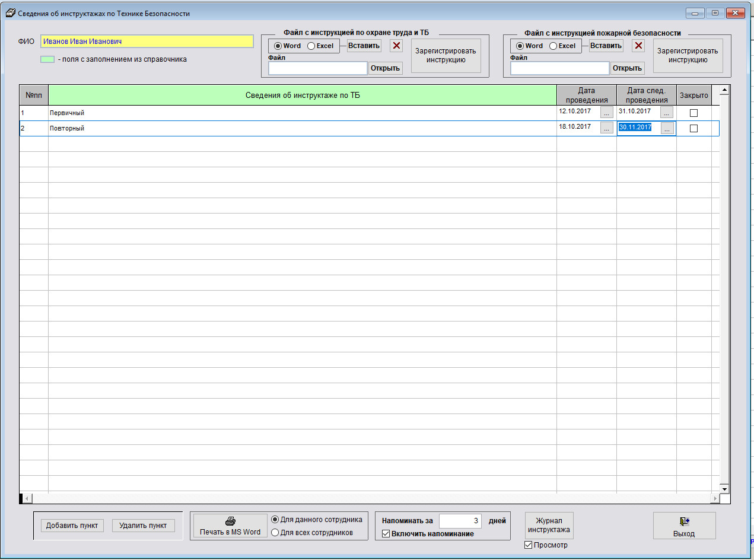Check Закрыто box for Повторный row
The image size is (754, 560).
(693, 129)
